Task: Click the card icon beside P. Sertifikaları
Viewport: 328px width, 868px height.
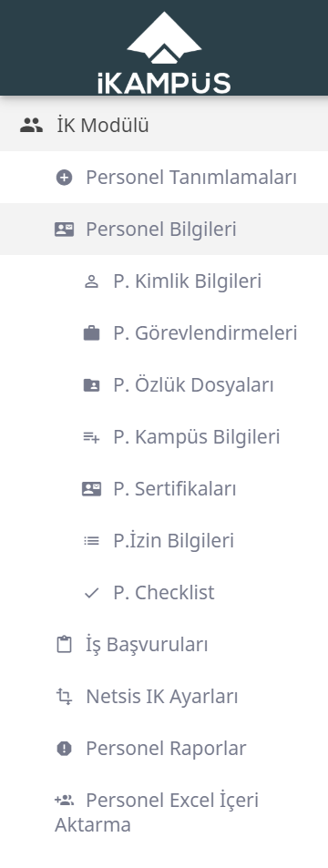Action: 91,489
